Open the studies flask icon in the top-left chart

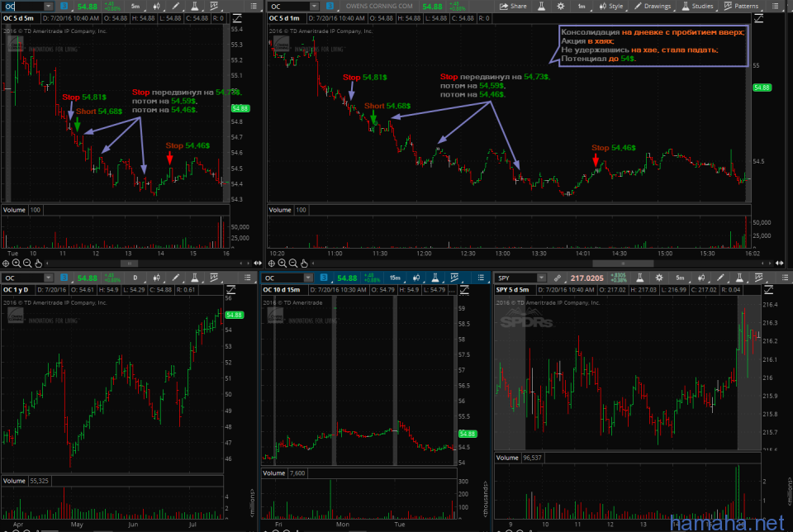[195, 6]
